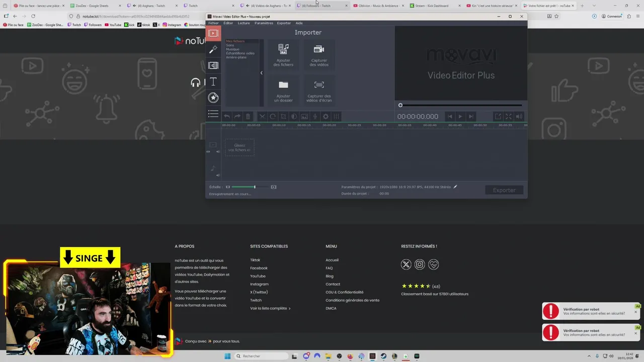644x362 pixels.
Task: Open the More tools list icon
Action: (213, 114)
